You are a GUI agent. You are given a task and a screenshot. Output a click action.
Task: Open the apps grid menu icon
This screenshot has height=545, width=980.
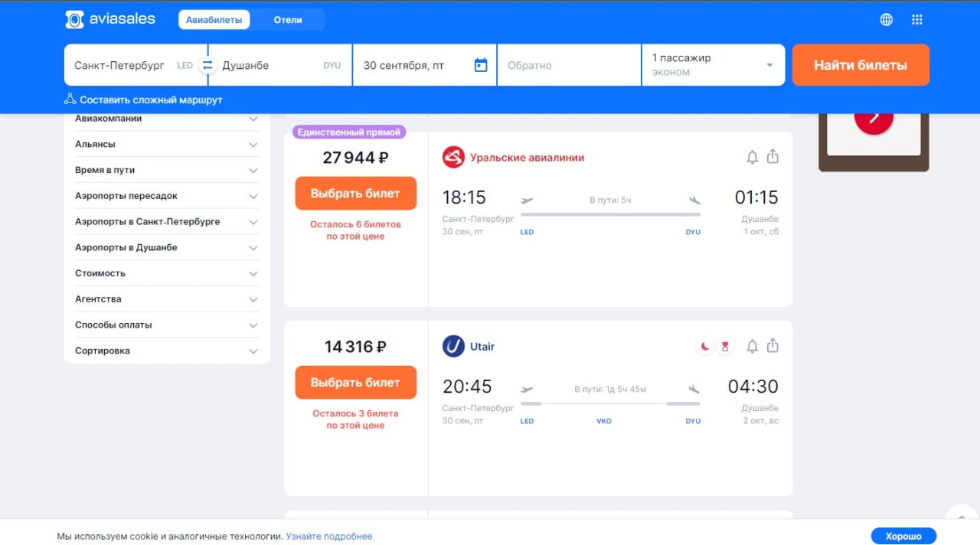pyautogui.click(x=917, y=20)
